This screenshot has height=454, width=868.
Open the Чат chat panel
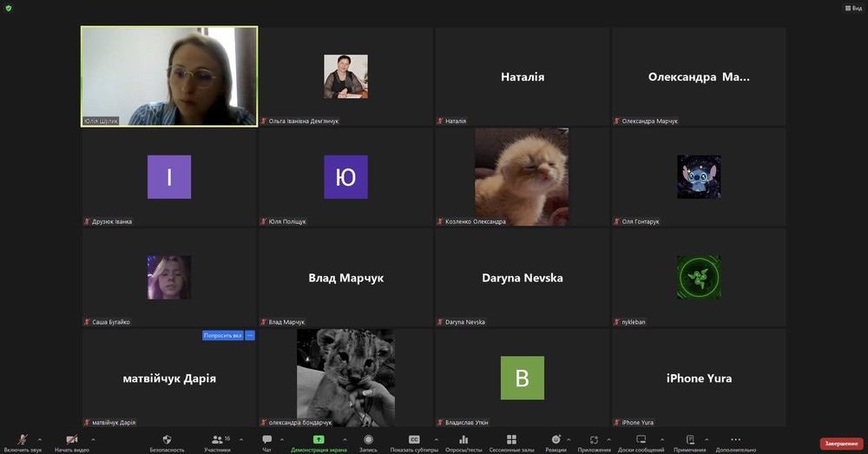coord(266,443)
